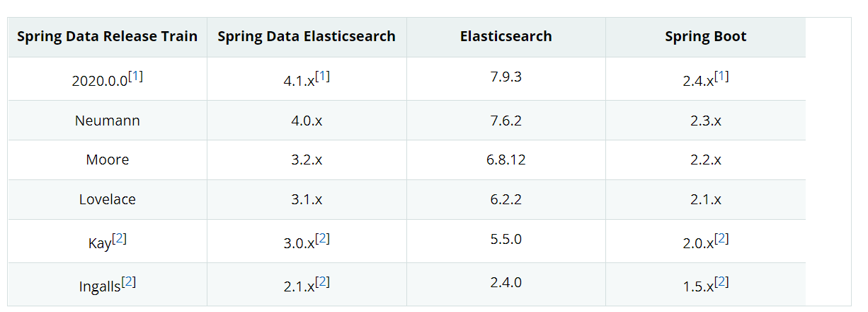The image size is (868, 312).
Task: Select the Neumann release train cell
Action: tap(108, 121)
